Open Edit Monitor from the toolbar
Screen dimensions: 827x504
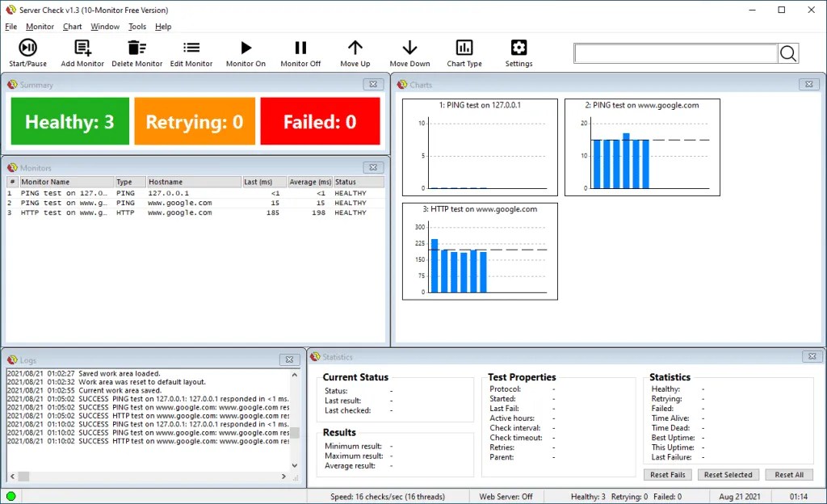(191, 52)
